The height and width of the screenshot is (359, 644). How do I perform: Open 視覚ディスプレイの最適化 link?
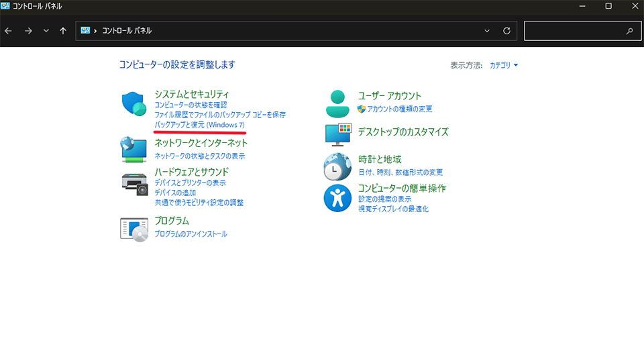coord(393,209)
